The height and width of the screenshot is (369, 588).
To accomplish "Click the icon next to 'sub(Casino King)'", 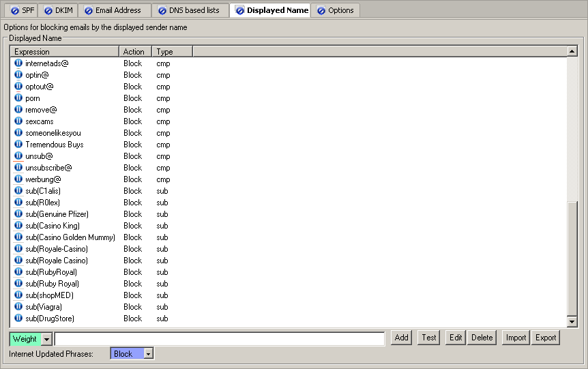I will click(18, 226).
